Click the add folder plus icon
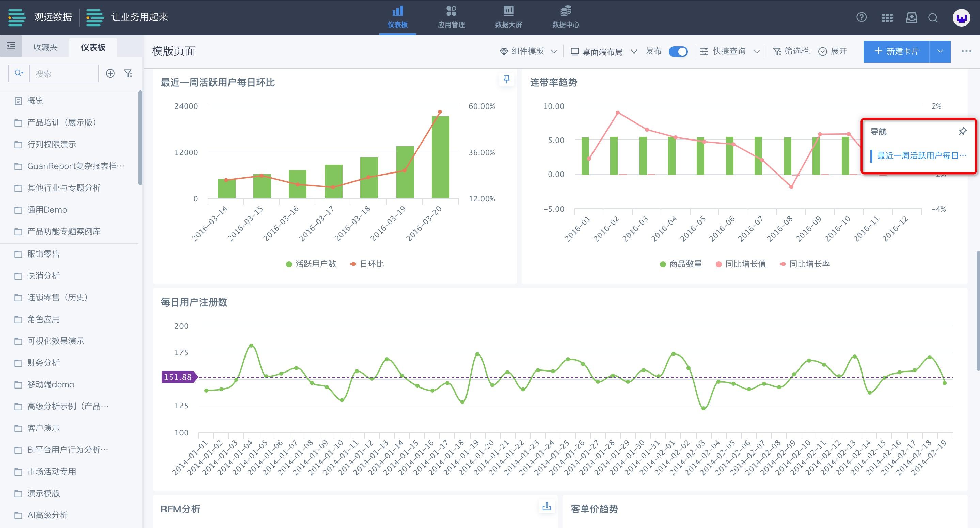This screenshot has width=980, height=528. (110, 73)
